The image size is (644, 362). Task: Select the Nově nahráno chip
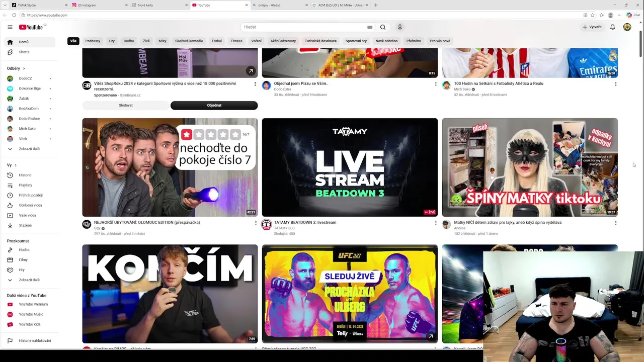(x=386, y=41)
